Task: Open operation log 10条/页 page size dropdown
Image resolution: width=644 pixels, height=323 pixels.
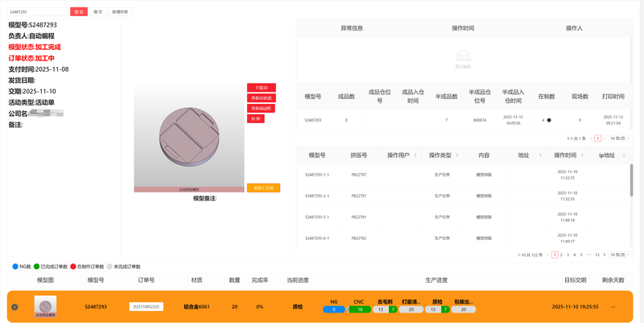Action: [x=620, y=255]
